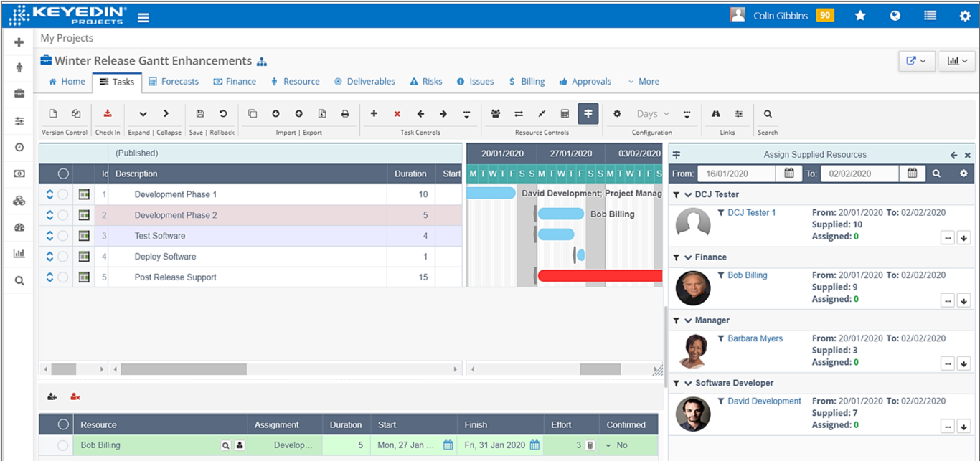Image resolution: width=980 pixels, height=461 pixels.
Task: Select the radio button for Development Phase 1 row
Action: pos(63,194)
